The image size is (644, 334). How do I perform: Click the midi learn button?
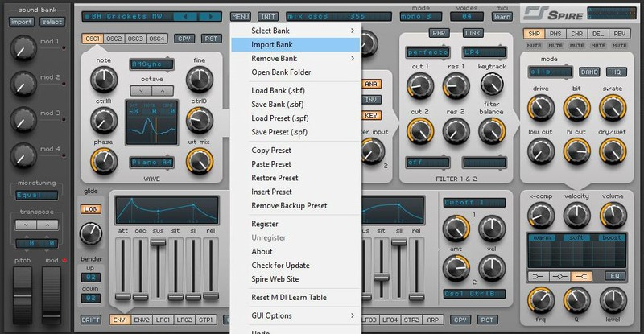(502, 15)
